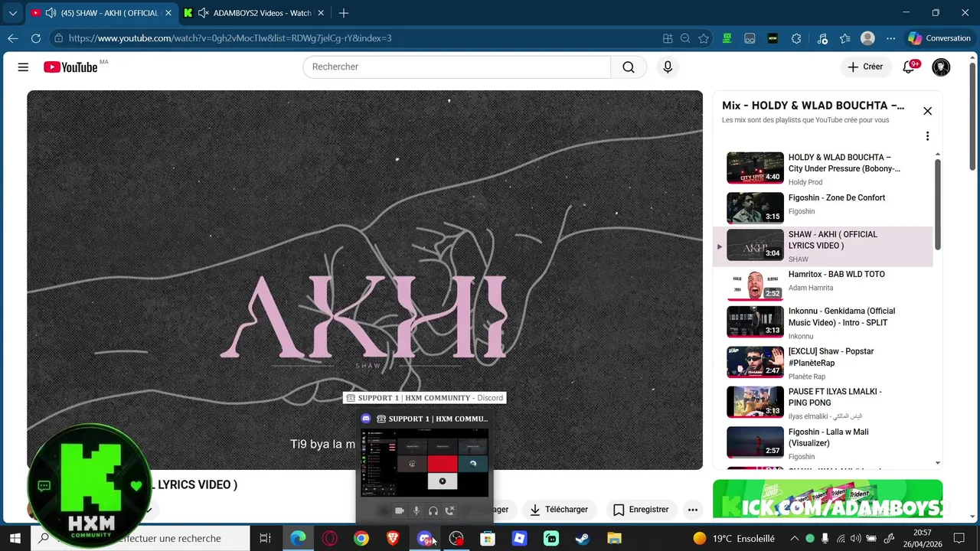Open the system volume speaker icon
The image size is (980, 551).
tap(856, 538)
